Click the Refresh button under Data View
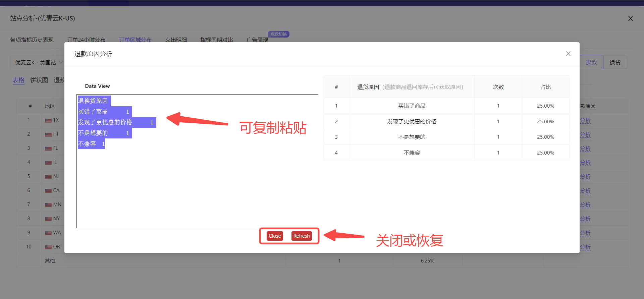 pos(302,236)
